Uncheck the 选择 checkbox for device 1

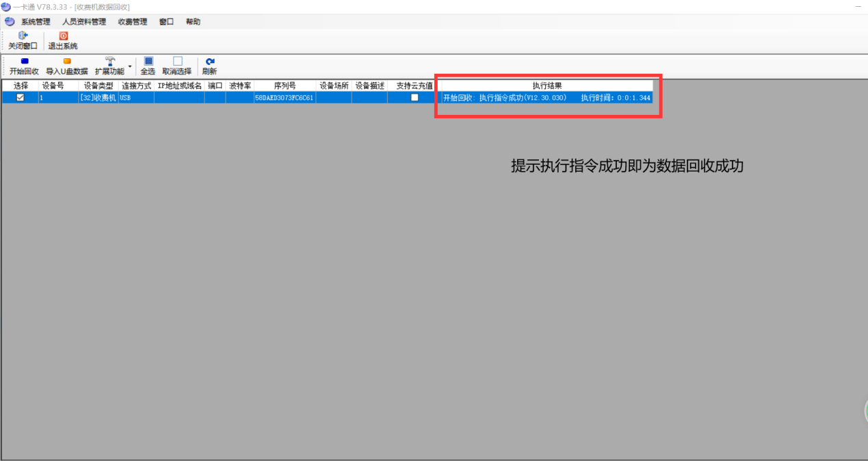coord(21,98)
